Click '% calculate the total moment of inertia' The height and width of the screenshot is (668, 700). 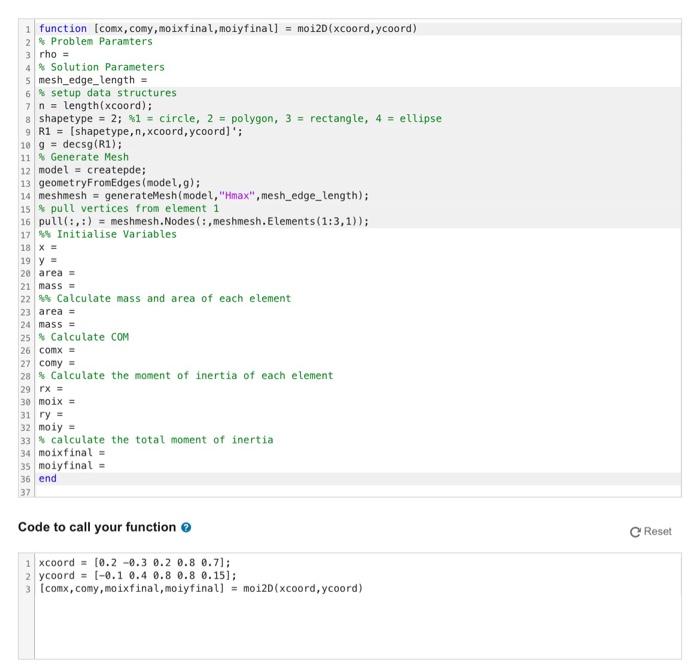(156, 440)
